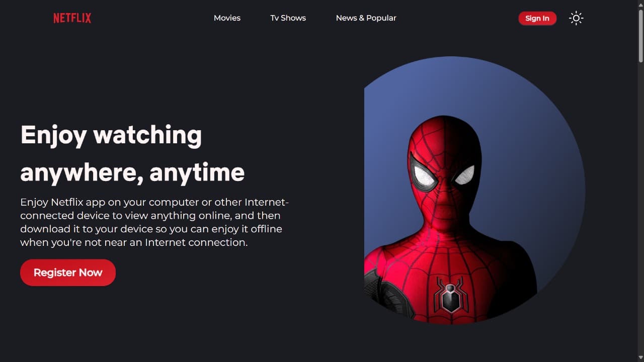Click the paragraph starting 'Enjoy Netflix app'
This screenshot has width=644, height=362.
(154, 222)
